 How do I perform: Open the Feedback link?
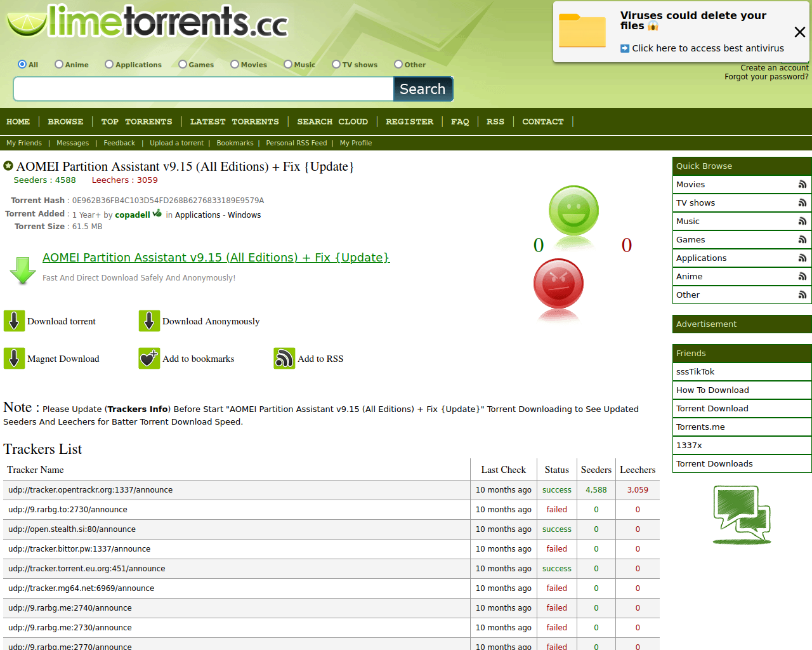(x=119, y=143)
